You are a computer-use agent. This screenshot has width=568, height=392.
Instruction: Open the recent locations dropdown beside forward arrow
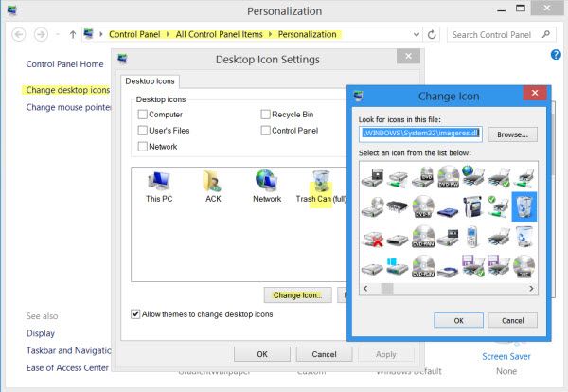(58, 35)
